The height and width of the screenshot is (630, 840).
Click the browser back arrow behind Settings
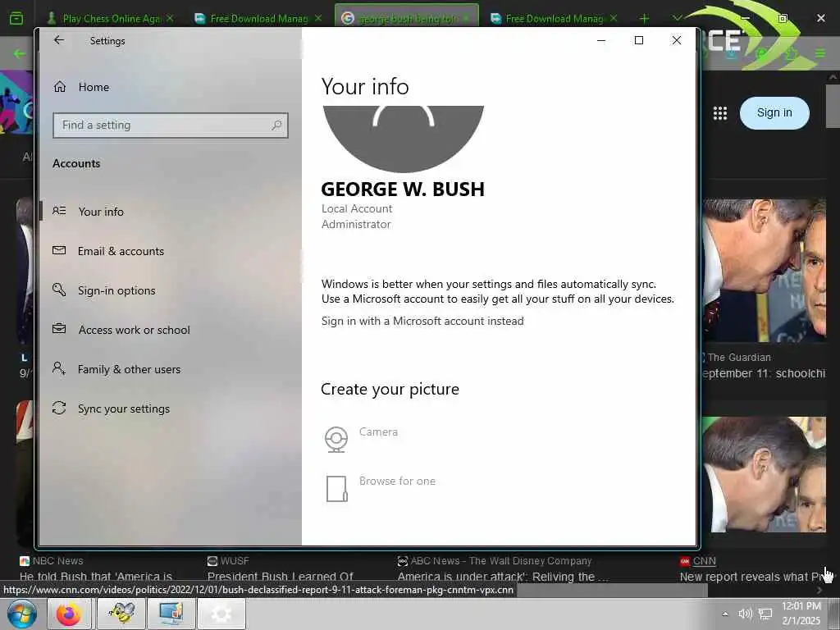(x=20, y=53)
